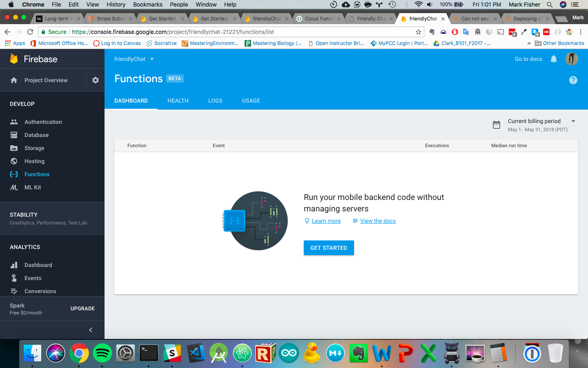Reload the Firebase console page
The image size is (588, 368).
click(x=30, y=32)
